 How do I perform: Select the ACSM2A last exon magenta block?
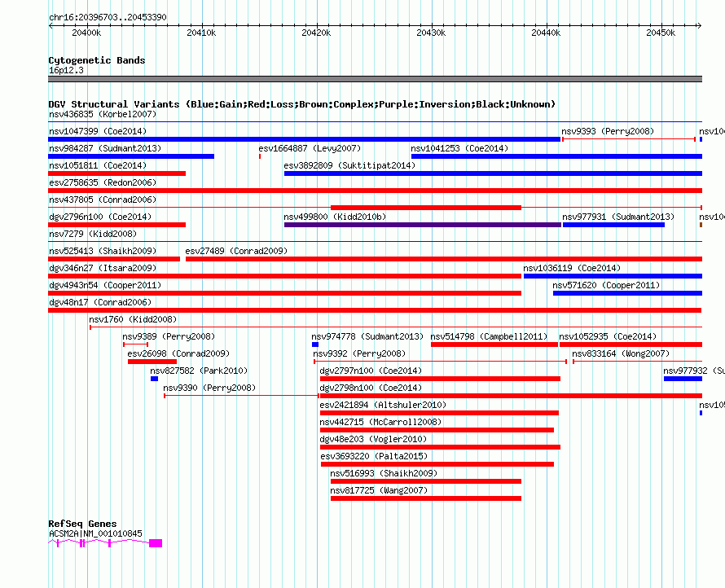click(156, 543)
